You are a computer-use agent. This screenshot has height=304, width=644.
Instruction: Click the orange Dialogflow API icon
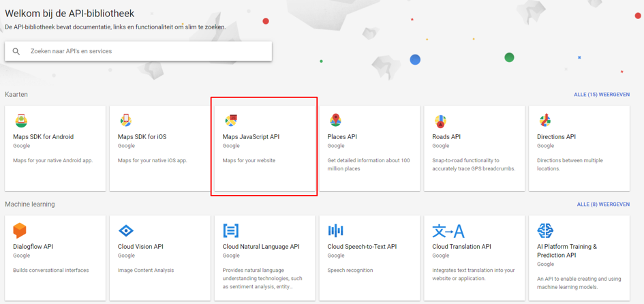[x=20, y=230]
